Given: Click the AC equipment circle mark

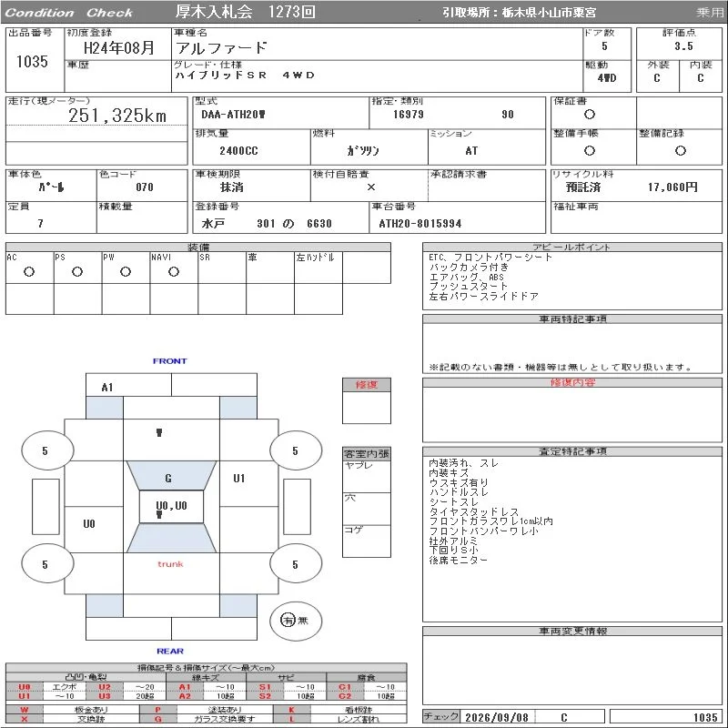Looking at the screenshot, I should tap(29, 272).
